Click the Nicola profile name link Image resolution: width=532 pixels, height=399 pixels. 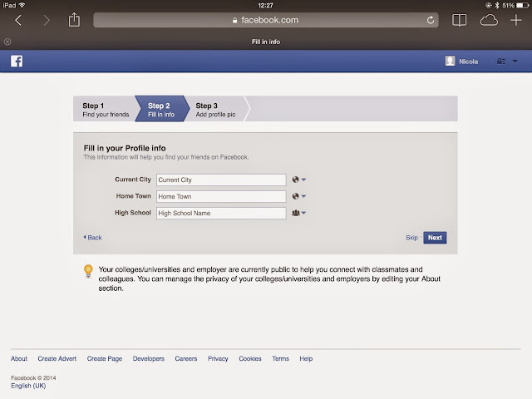pos(468,62)
